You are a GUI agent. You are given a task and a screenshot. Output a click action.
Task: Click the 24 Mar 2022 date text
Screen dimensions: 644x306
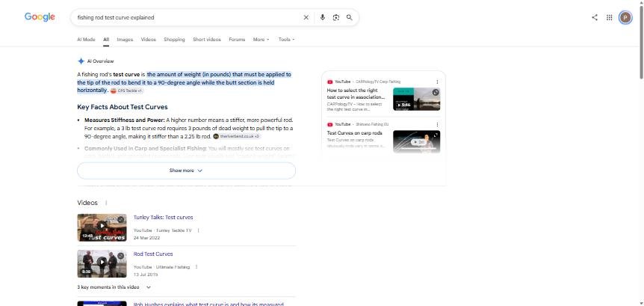click(x=146, y=238)
